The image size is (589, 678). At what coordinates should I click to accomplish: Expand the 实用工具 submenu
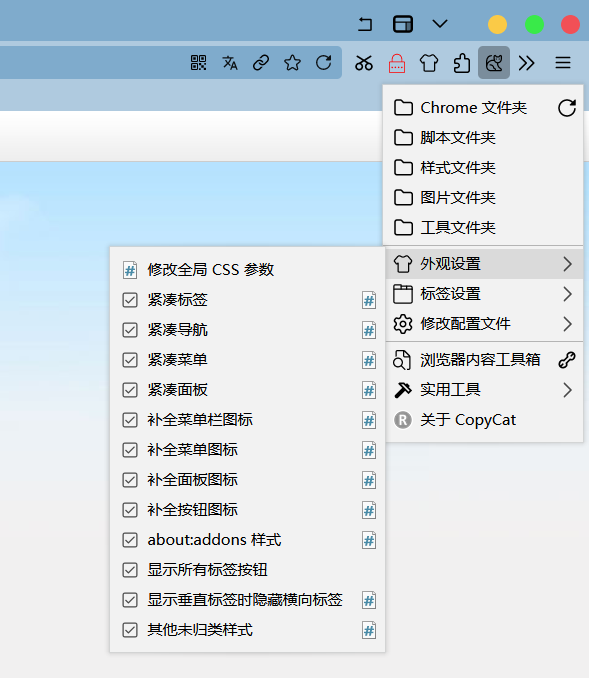click(484, 390)
